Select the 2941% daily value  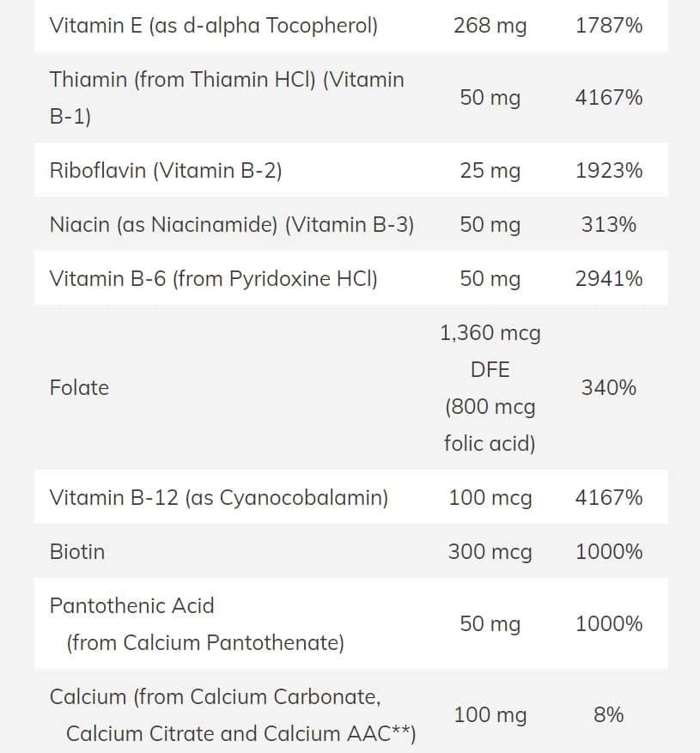click(x=608, y=278)
